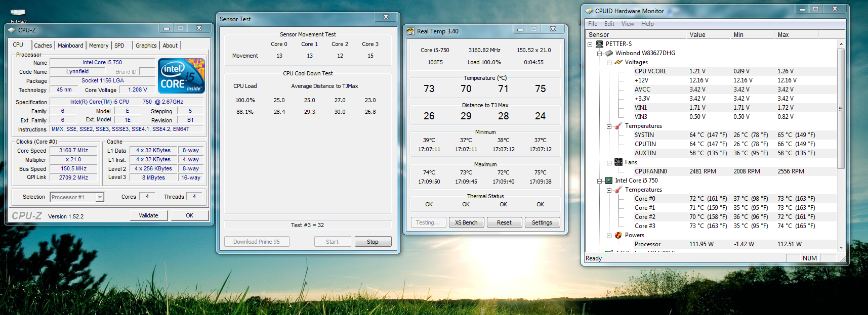The width and height of the screenshot is (868, 315).
Task: Collapse the Intel Core i5 750 node
Action: click(x=599, y=181)
